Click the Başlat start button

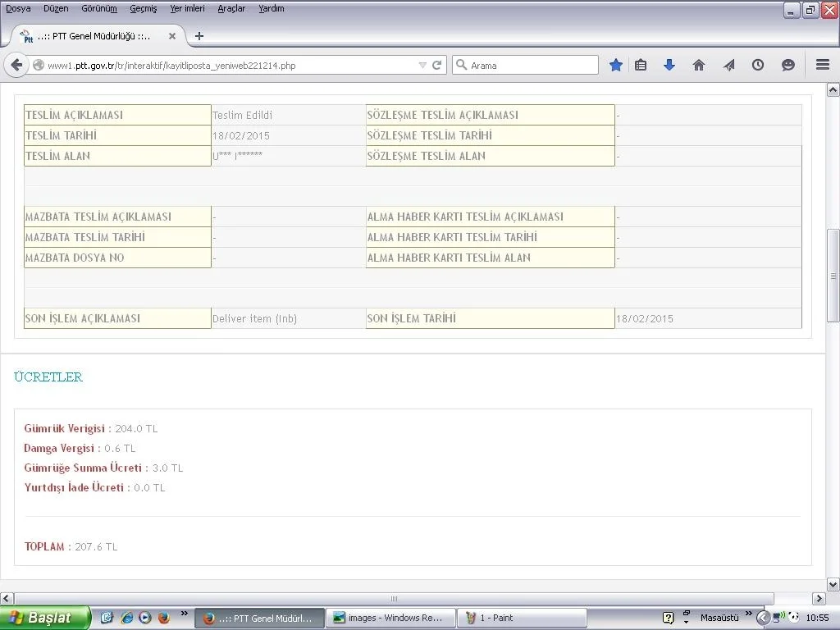[x=44, y=618]
